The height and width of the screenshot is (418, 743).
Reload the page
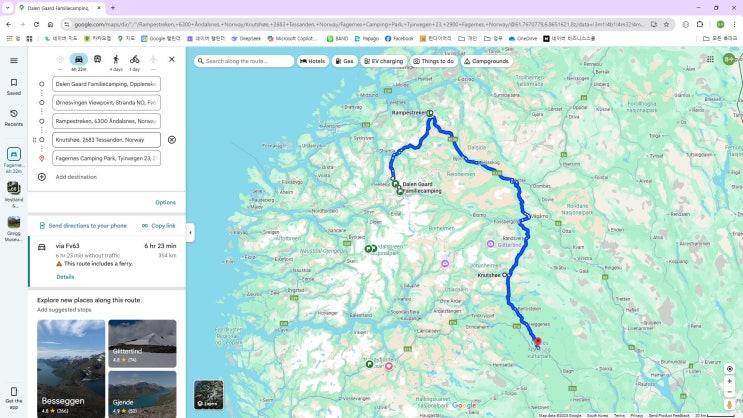pyautogui.click(x=36, y=24)
